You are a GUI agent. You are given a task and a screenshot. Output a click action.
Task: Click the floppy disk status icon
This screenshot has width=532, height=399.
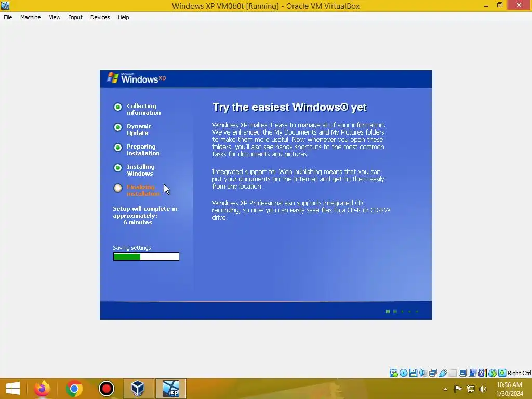click(x=413, y=373)
